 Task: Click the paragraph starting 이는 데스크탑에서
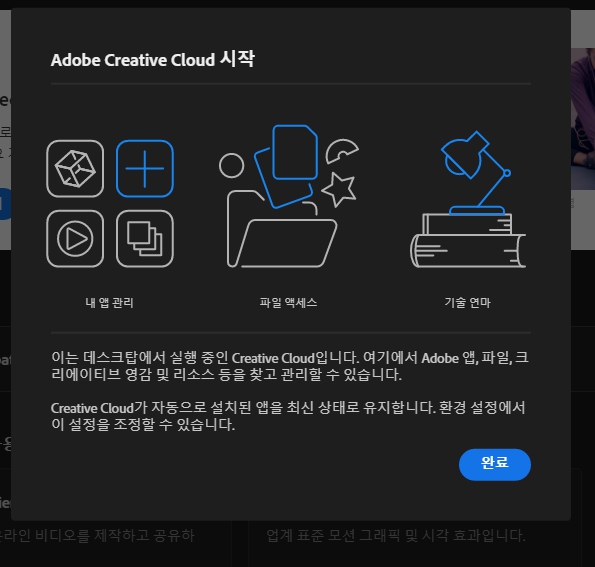pos(290,366)
